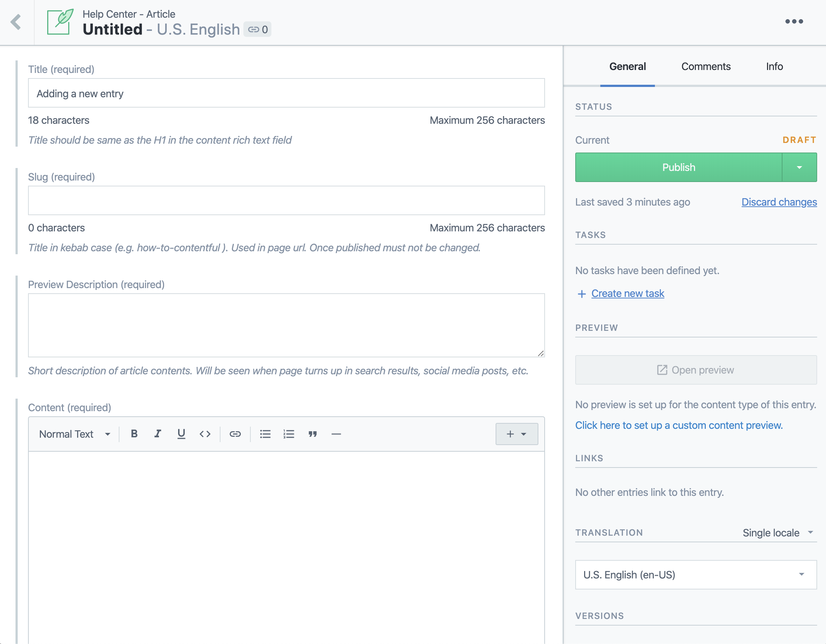Click the links count badge beside the title

257,29
